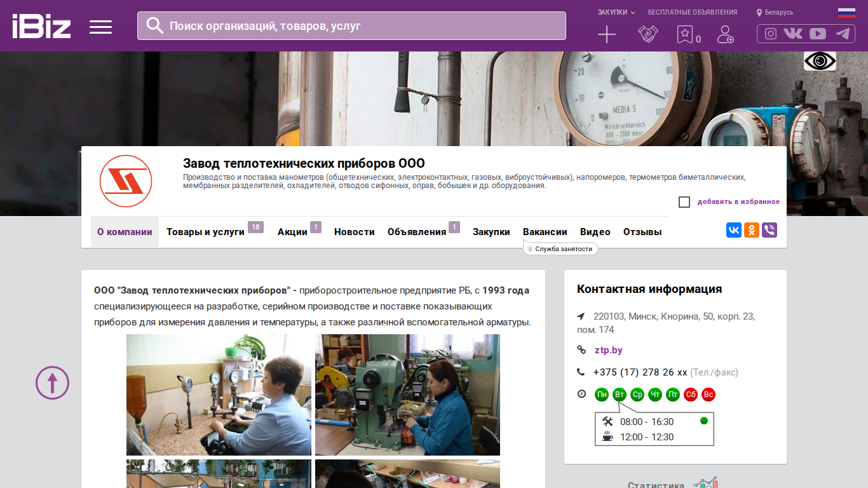Click the iBiz logo
The height and width of the screenshot is (488, 868).
[41, 26]
